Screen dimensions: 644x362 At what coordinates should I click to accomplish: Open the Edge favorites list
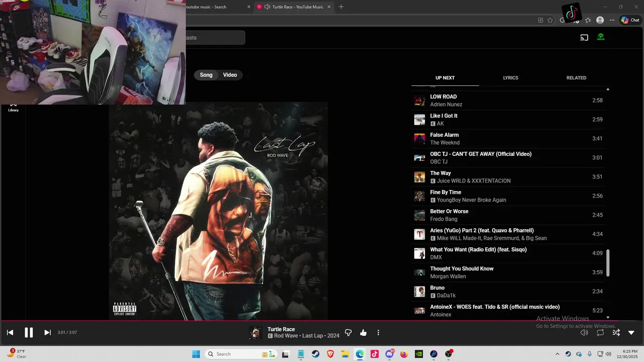pyautogui.click(x=588, y=20)
